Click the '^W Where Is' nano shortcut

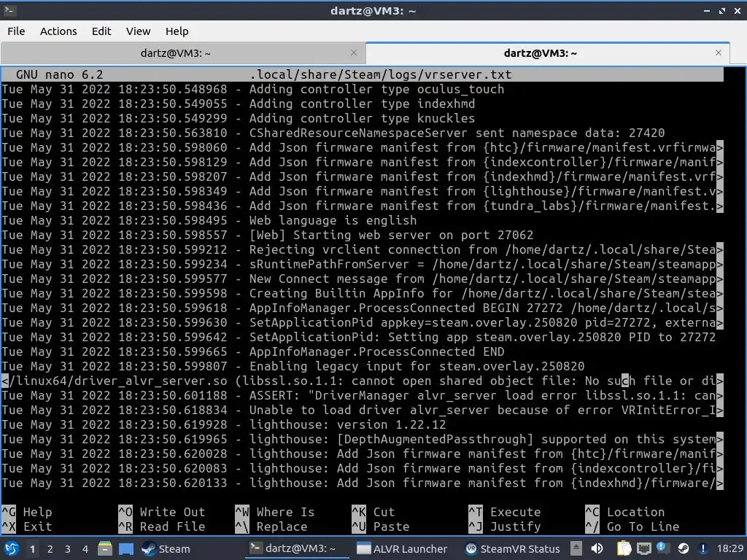click(274, 512)
